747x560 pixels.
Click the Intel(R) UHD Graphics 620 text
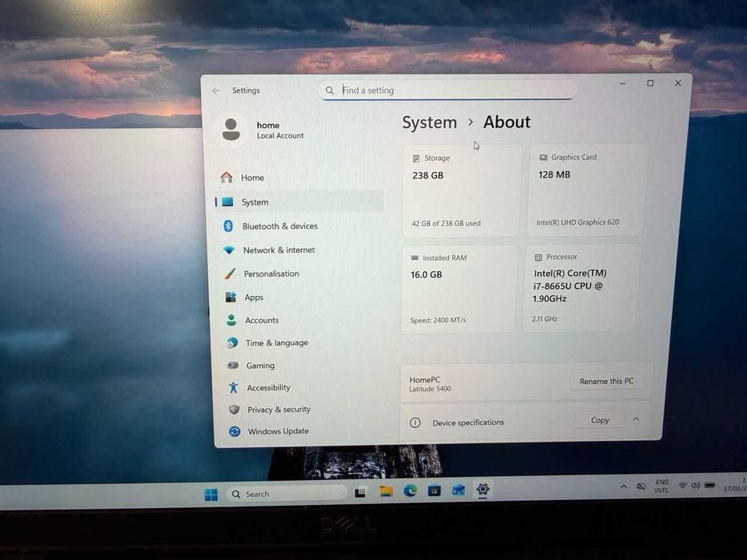[577, 222]
